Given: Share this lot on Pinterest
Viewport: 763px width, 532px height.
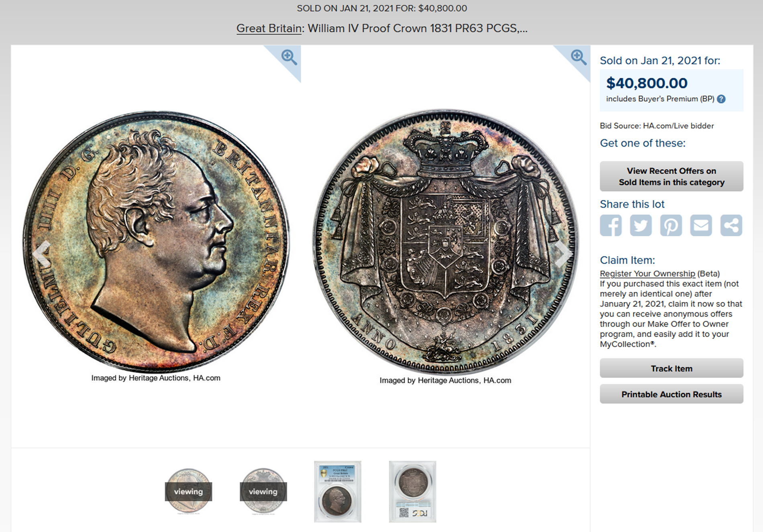Looking at the screenshot, I should [671, 225].
